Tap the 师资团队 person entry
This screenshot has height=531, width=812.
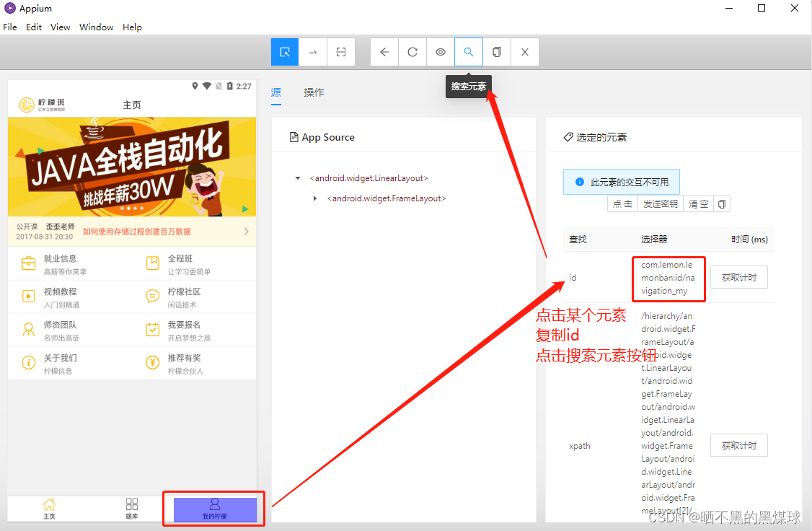click(x=70, y=330)
